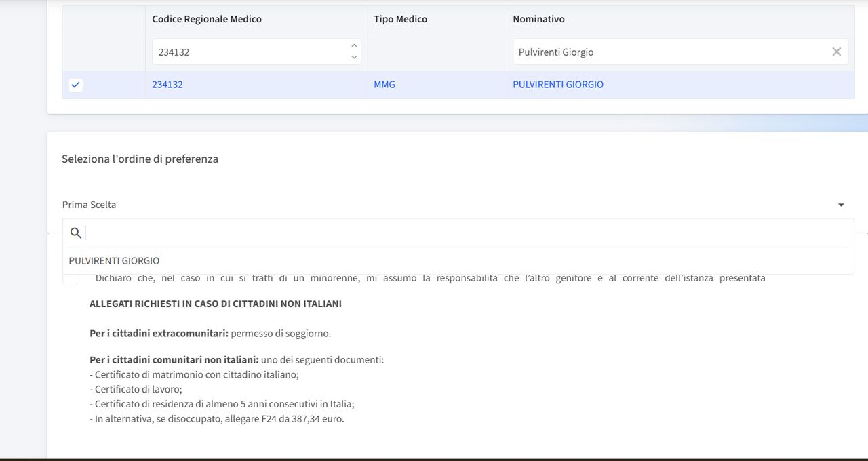Screen dimensions: 868x461
Task: Focus the Codice Regionale Medico filter field
Action: (248, 52)
